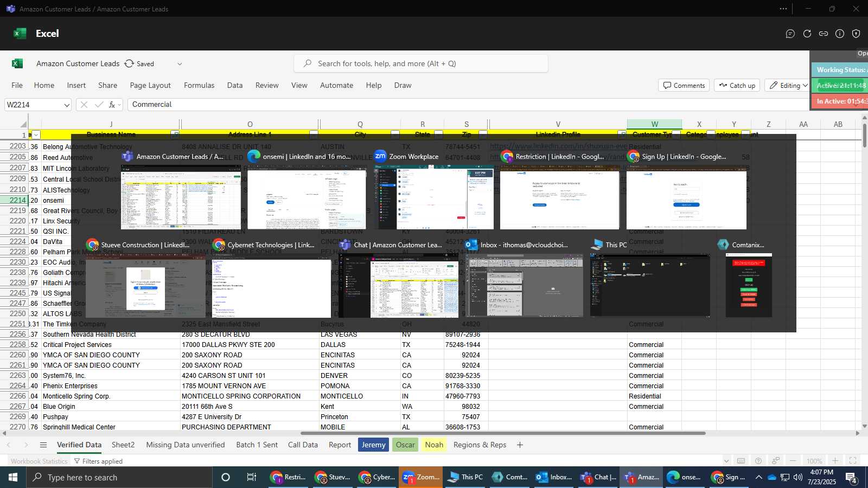Open the notification center icon in tray
This screenshot has width=868, height=488.
pyautogui.click(x=851, y=477)
